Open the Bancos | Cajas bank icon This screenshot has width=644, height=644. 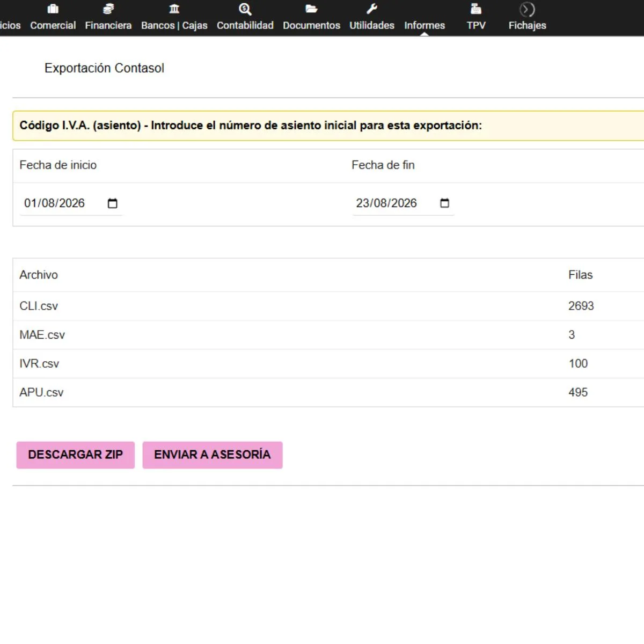174,9
